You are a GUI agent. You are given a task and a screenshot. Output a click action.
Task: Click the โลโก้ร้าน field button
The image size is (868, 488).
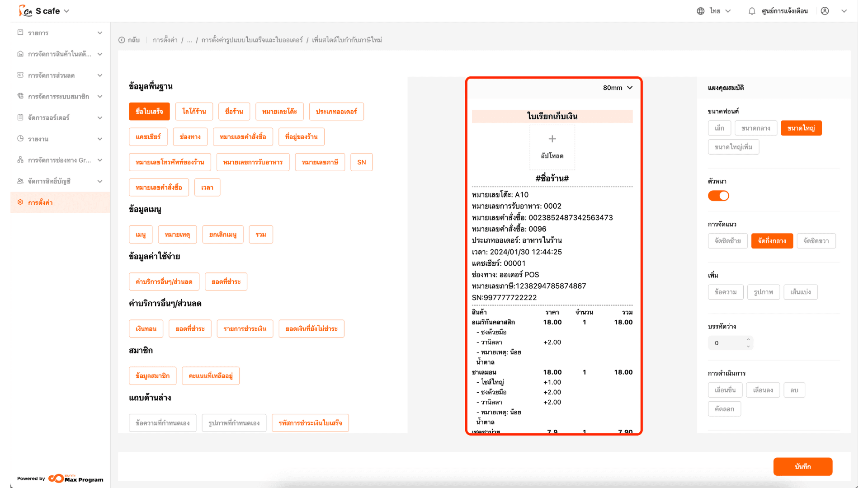click(x=194, y=112)
